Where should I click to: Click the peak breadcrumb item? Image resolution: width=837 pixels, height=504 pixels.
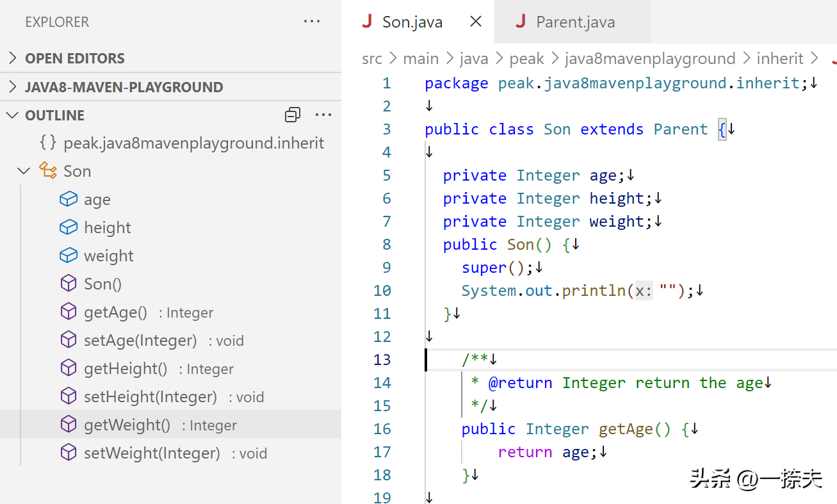(526, 58)
